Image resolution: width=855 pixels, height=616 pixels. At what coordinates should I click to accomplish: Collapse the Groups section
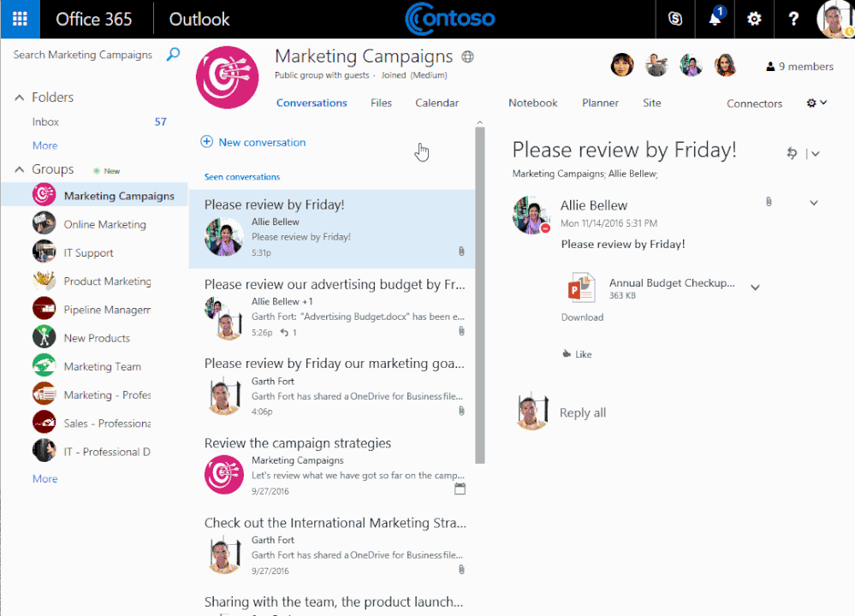tap(19, 169)
